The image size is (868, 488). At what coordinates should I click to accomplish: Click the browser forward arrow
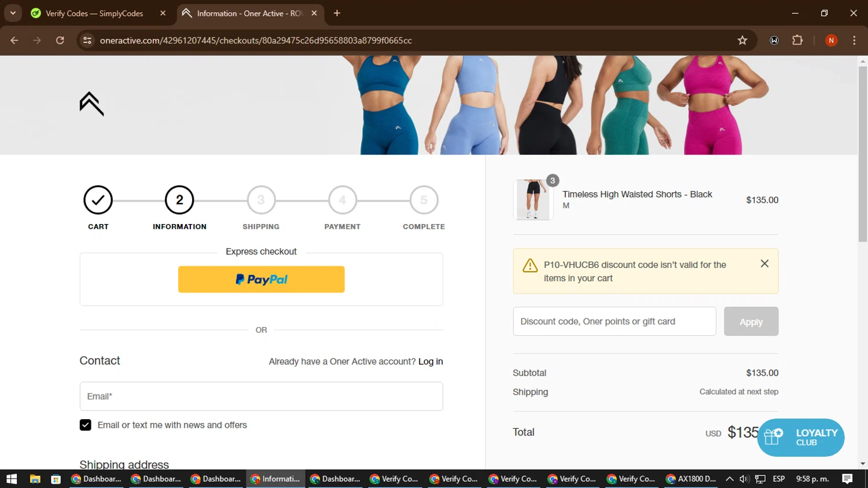(x=37, y=41)
